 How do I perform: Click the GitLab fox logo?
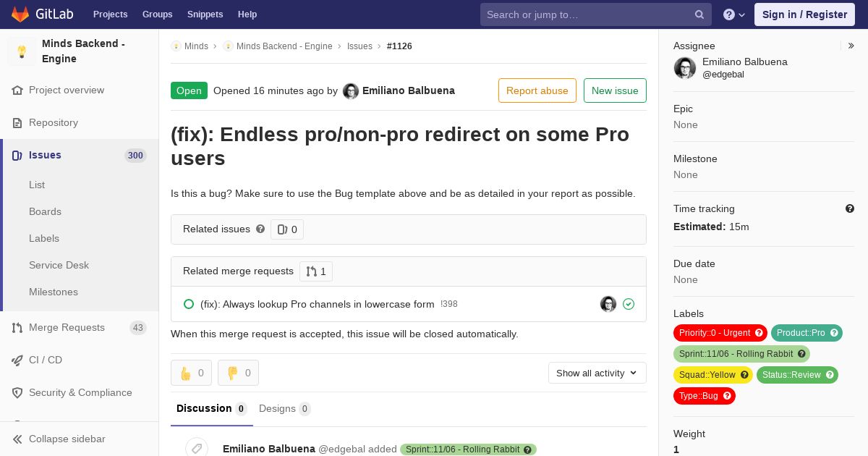pyautogui.click(x=20, y=14)
